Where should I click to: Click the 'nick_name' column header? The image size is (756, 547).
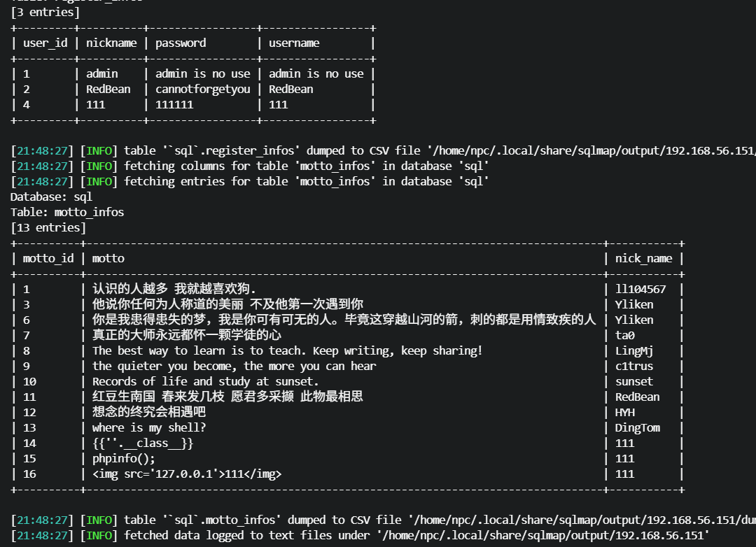click(x=643, y=259)
